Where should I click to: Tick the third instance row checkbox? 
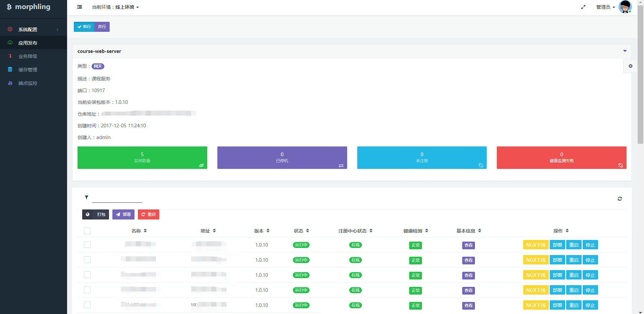[x=87, y=275]
